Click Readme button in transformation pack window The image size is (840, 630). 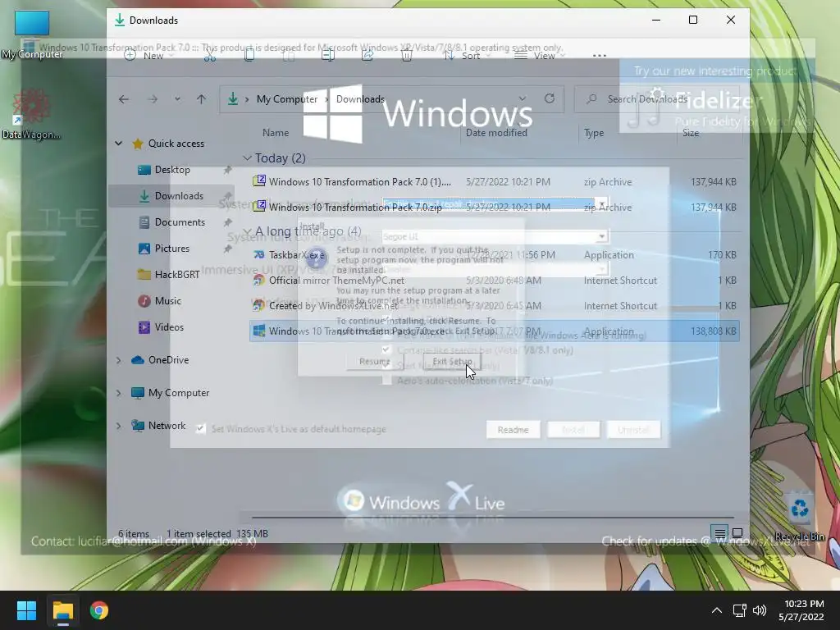coord(513,430)
